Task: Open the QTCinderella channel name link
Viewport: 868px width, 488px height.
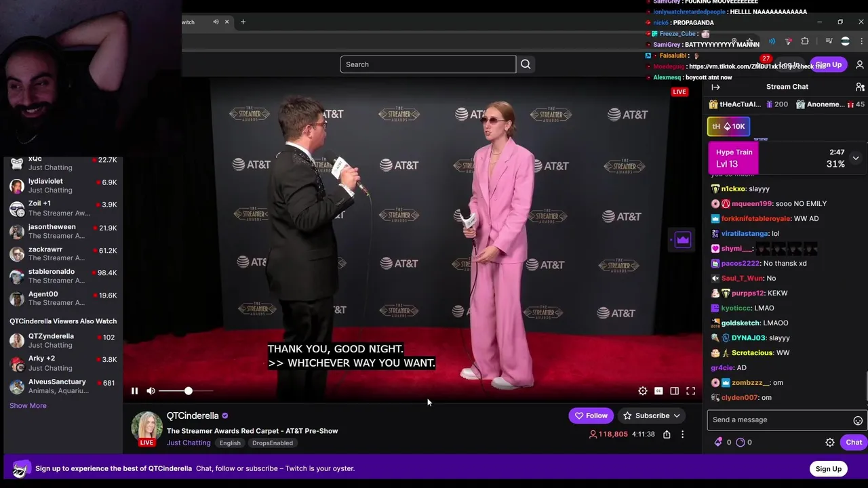Action: (193, 415)
